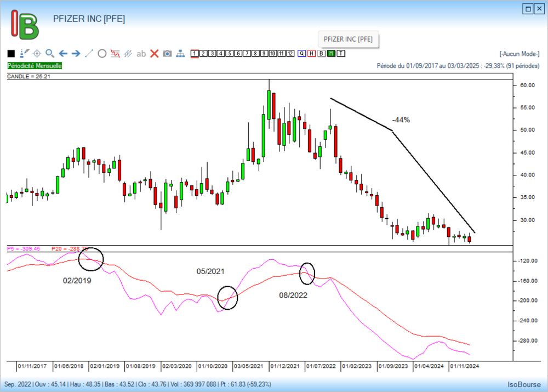
Task: Click the 01/12/2021 date axis label
Action: click(x=285, y=366)
